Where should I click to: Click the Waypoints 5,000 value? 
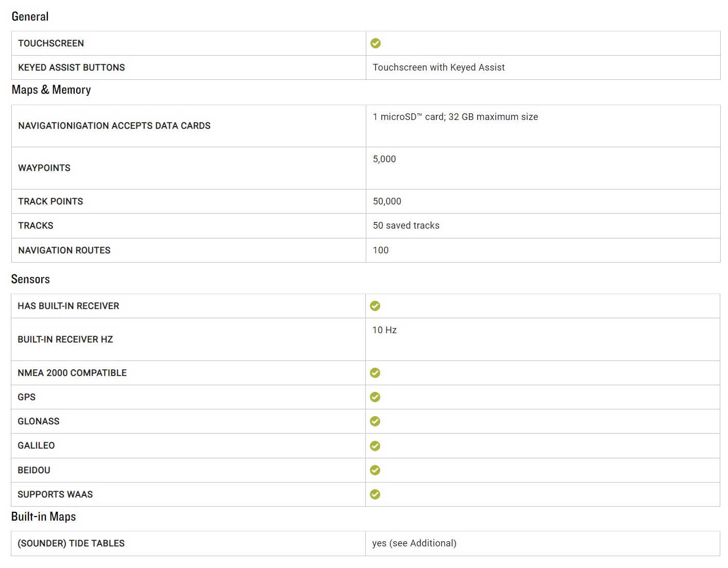[384, 159]
